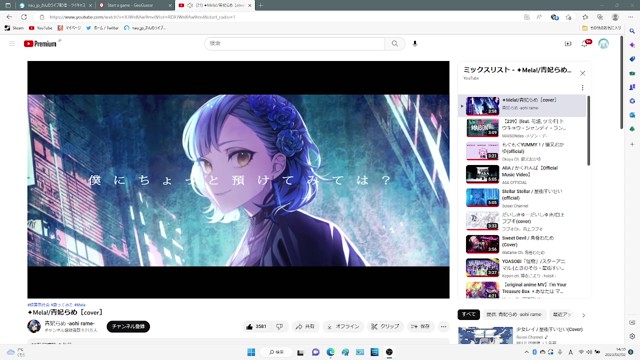Open the create video icon
640x360 pixels.
coord(568,43)
